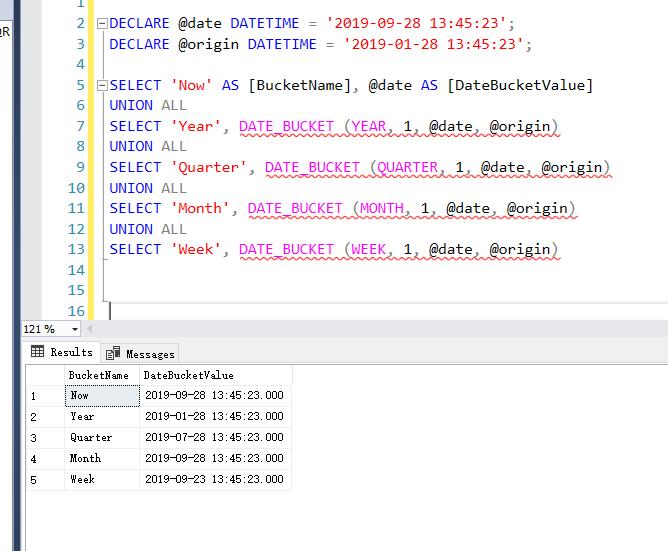Select the 'Year' bucket name cell

[x=102, y=417]
